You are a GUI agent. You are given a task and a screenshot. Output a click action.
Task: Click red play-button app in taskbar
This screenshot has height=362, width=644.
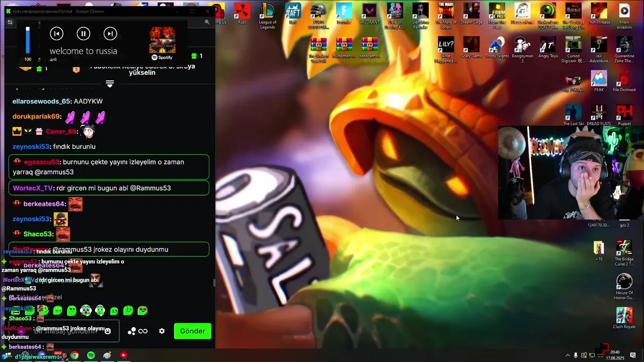tap(123, 355)
